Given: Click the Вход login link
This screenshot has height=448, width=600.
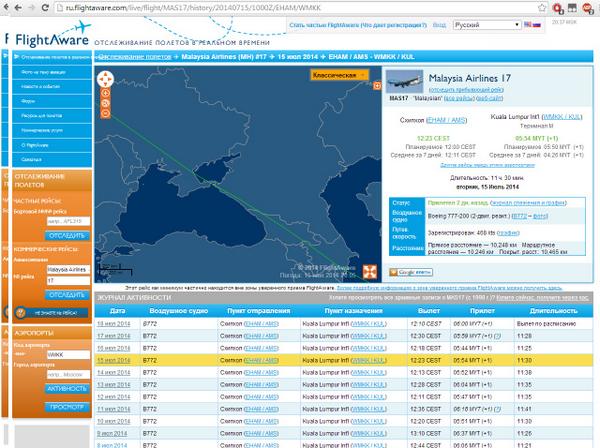Looking at the screenshot, I should coord(439,25).
